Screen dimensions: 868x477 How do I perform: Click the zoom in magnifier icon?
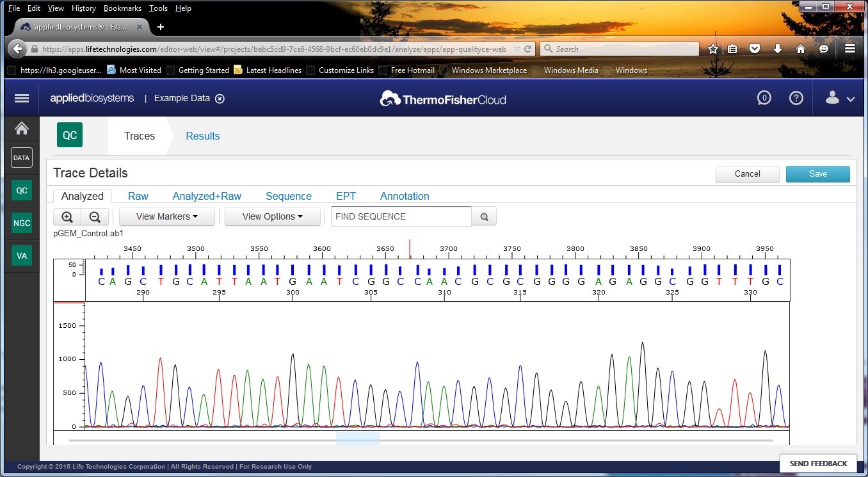click(x=67, y=217)
